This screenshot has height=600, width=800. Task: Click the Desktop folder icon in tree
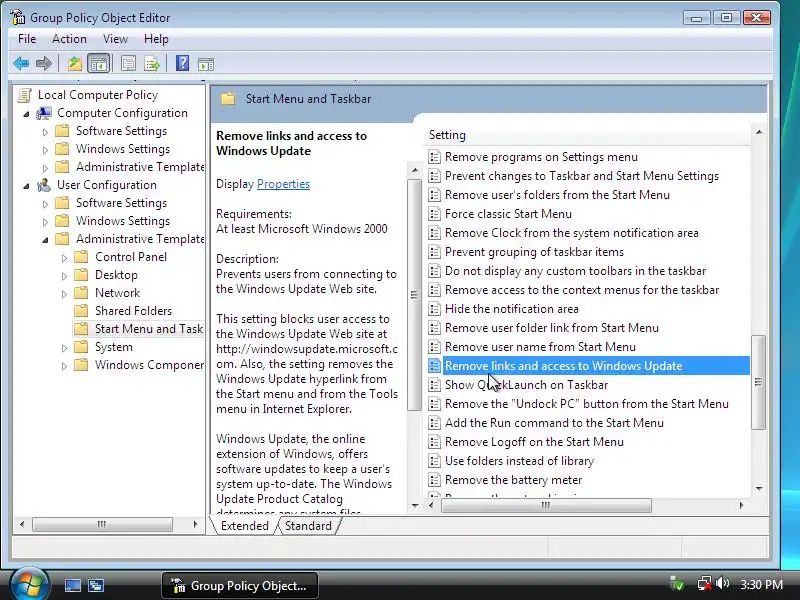click(x=81, y=275)
